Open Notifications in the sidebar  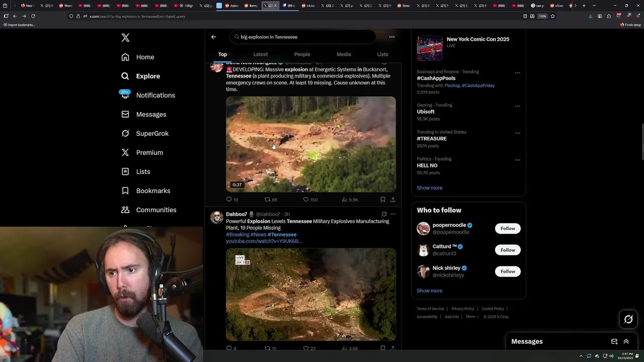coord(148,95)
